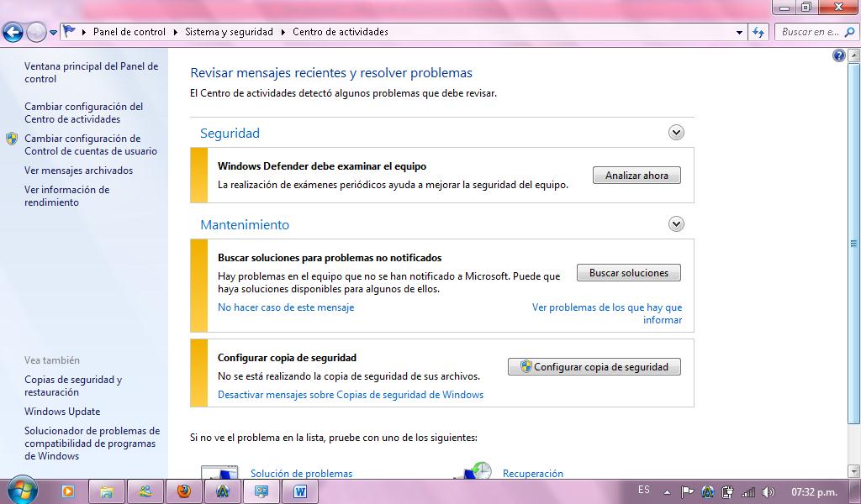Open Windows Media Player from taskbar
This screenshot has height=504, width=861.
coord(67,491)
